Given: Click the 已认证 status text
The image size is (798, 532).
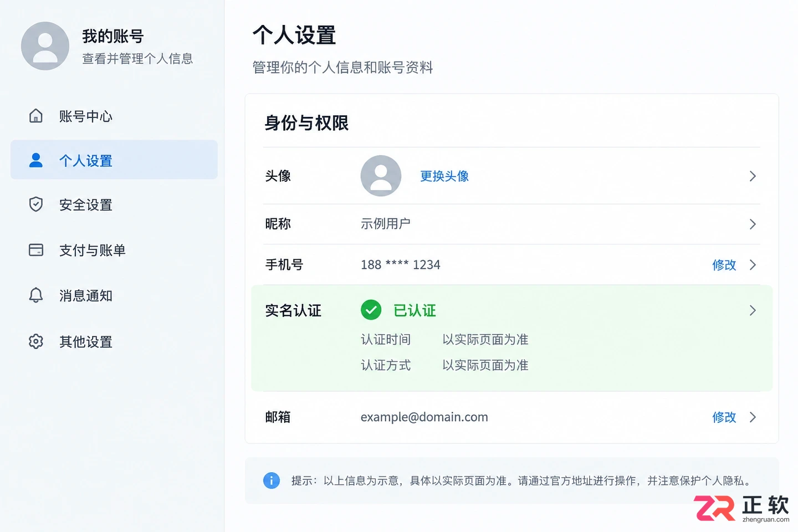Looking at the screenshot, I should (x=415, y=310).
